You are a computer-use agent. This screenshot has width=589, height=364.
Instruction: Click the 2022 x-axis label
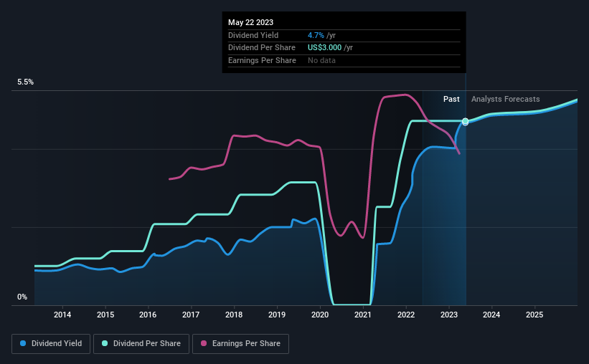tap(406, 315)
